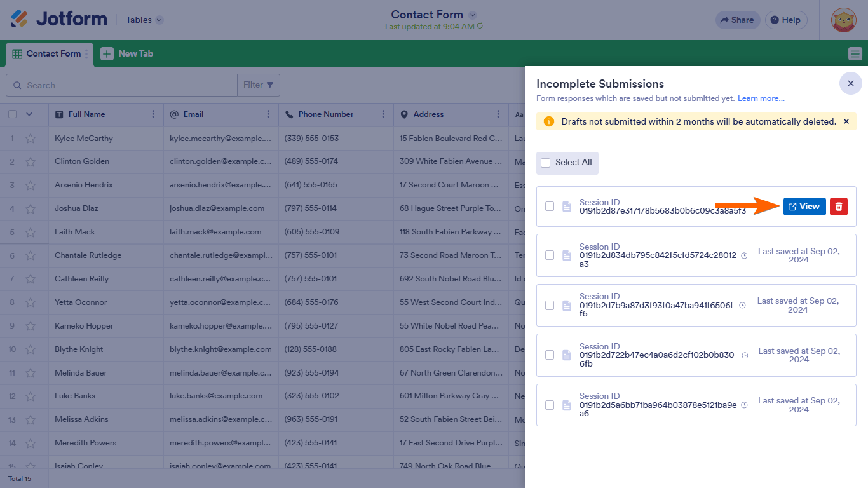This screenshot has width=868, height=488.
Task: Click the user avatar profile picture
Action: (x=844, y=20)
